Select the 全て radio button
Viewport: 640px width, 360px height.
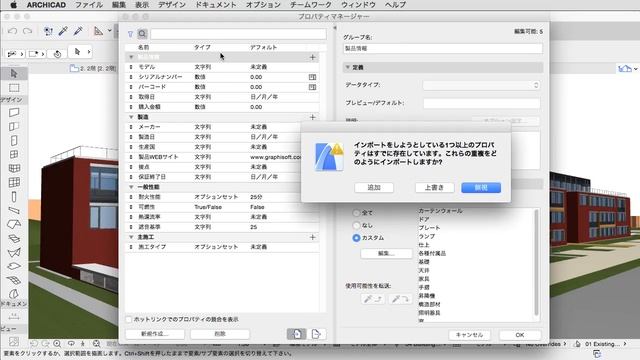click(356, 213)
